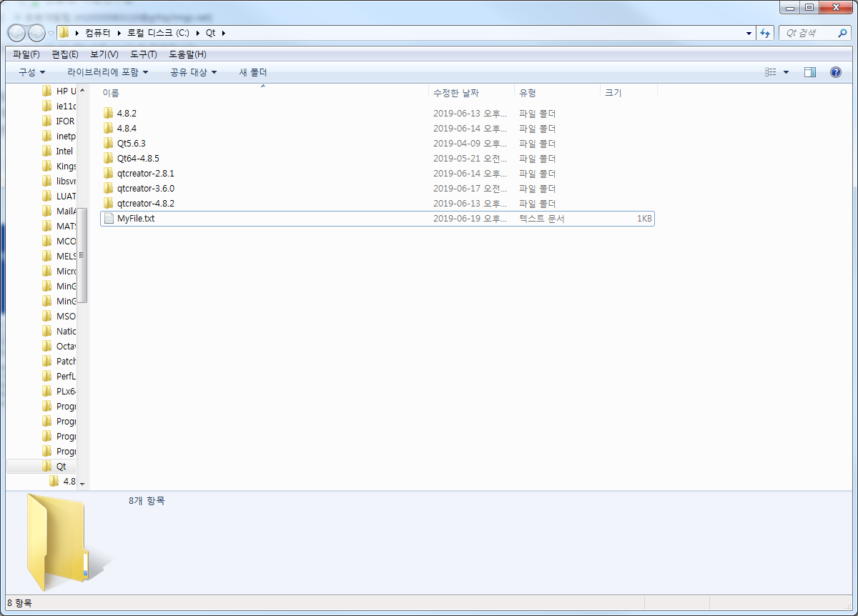Viewport: 858px width, 616px height.
Task: Open the 도움말(H) menu
Action: [187, 54]
